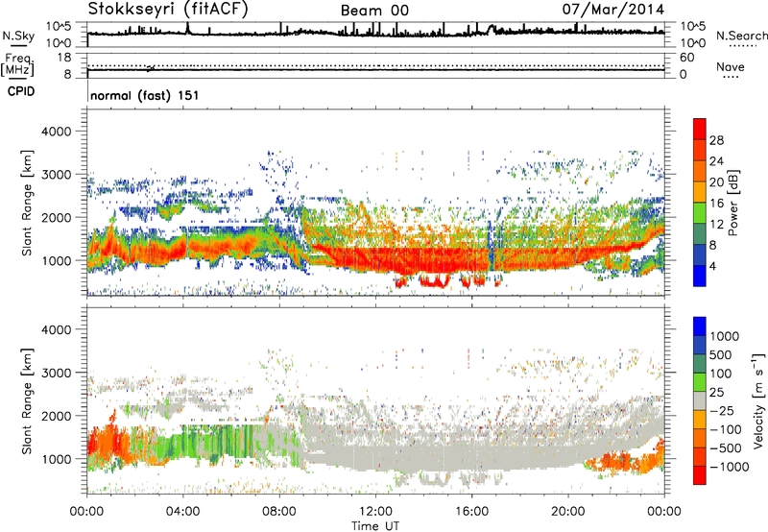Select the N.Sky legend label
Viewport: 768px width, 532px height.
point(18,36)
